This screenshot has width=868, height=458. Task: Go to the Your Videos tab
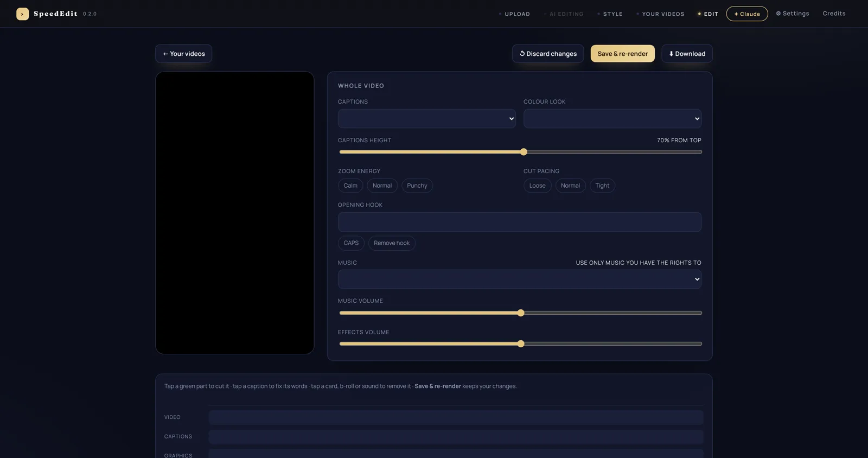point(660,14)
